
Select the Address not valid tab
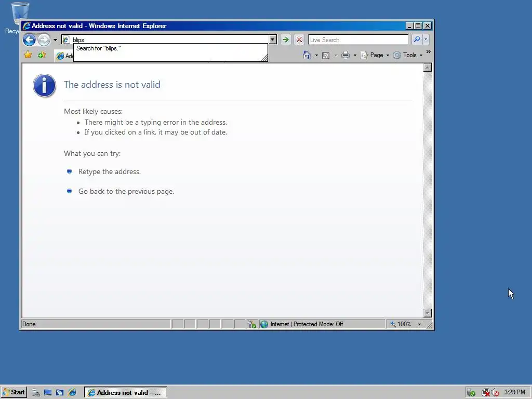(64, 56)
